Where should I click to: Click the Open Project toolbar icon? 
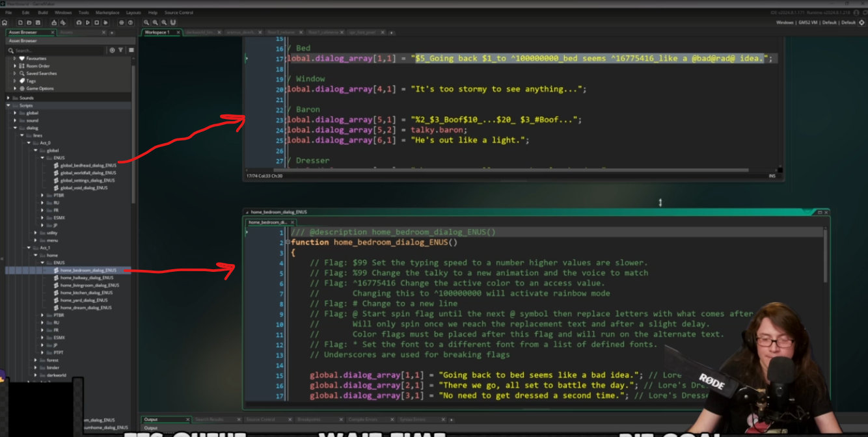tap(29, 23)
